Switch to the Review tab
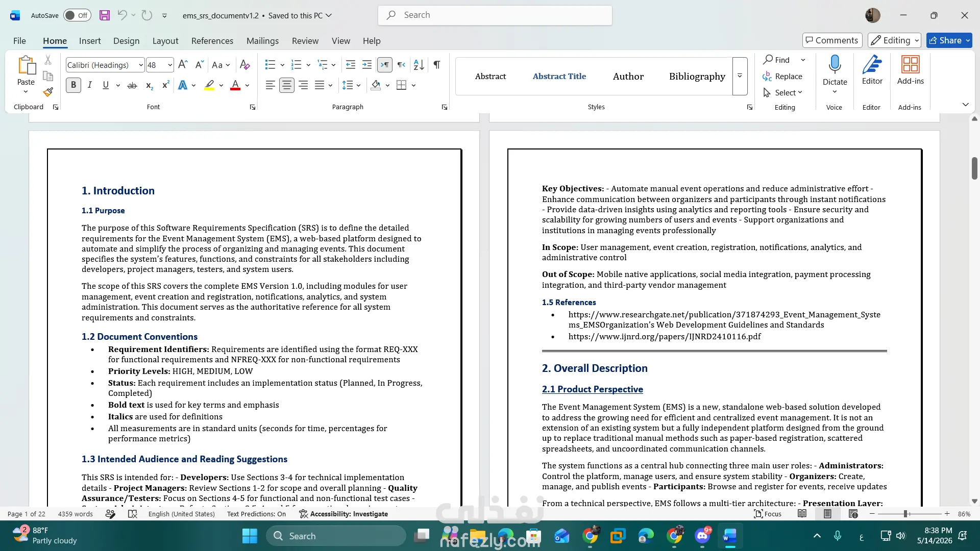 click(x=305, y=41)
